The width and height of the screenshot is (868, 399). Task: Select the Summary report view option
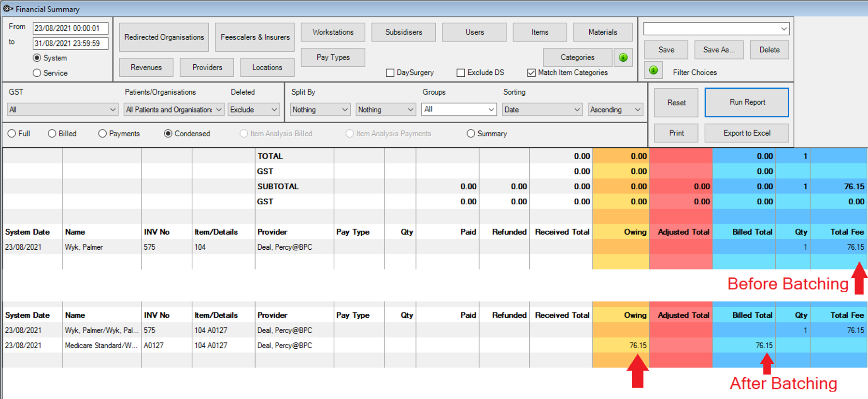(x=470, y=134)
